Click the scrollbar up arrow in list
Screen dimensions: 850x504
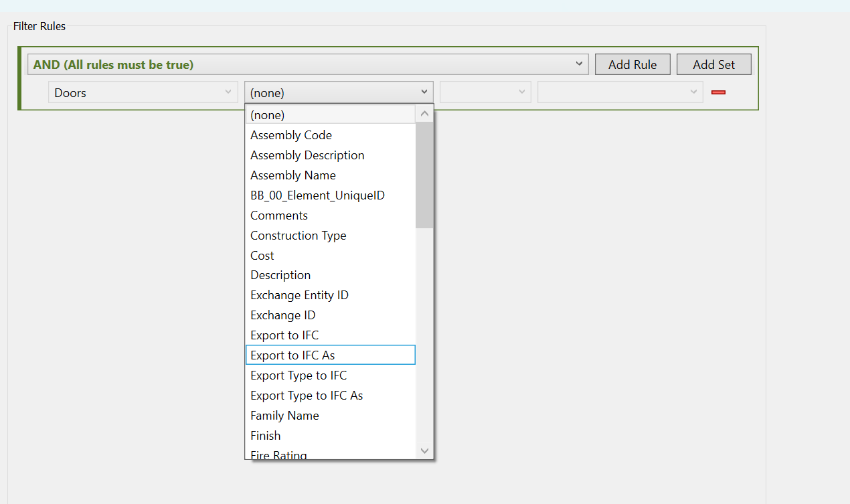tap(424, 114)
